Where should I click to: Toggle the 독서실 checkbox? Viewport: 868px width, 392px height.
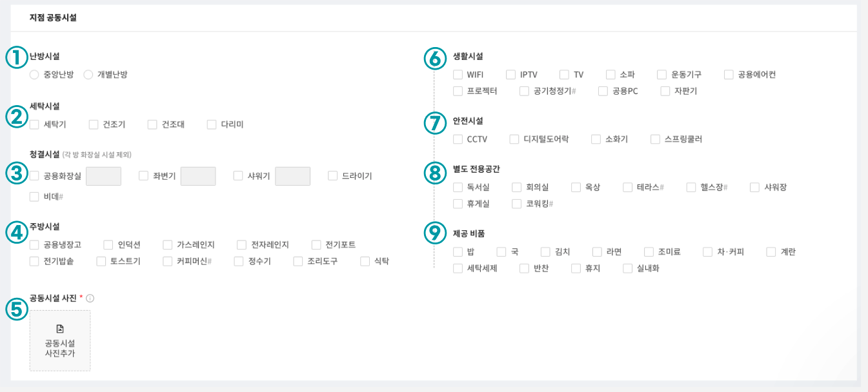(458, 188)
